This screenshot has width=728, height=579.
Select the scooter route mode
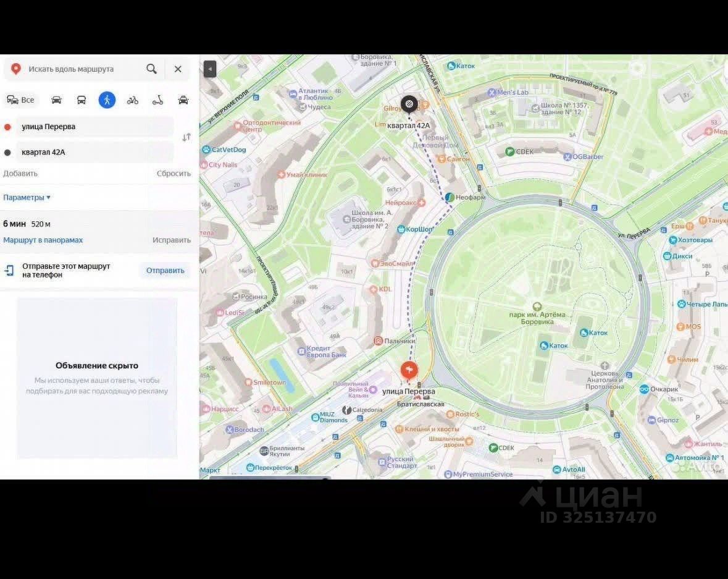click(x=158, y=100)
